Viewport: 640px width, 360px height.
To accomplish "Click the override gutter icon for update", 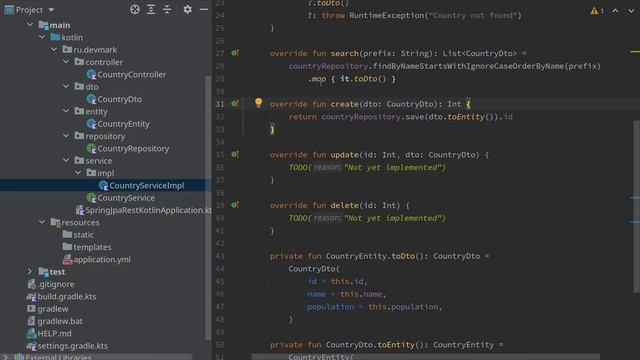I will point(235,154).
